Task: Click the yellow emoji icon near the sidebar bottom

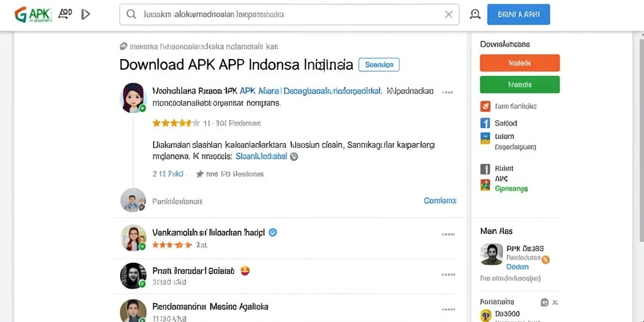Action: tap(486, 316)
